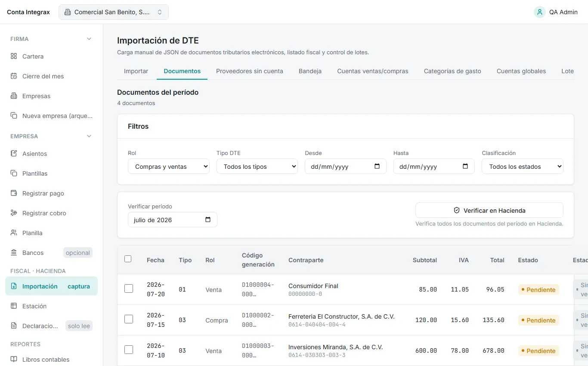
Task: Click the captura badge on Importación
Action: [79, 286]
